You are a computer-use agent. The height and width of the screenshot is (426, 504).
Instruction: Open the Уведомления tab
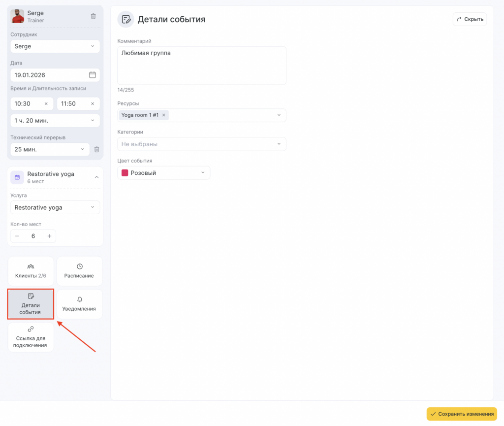click(79, 304)
